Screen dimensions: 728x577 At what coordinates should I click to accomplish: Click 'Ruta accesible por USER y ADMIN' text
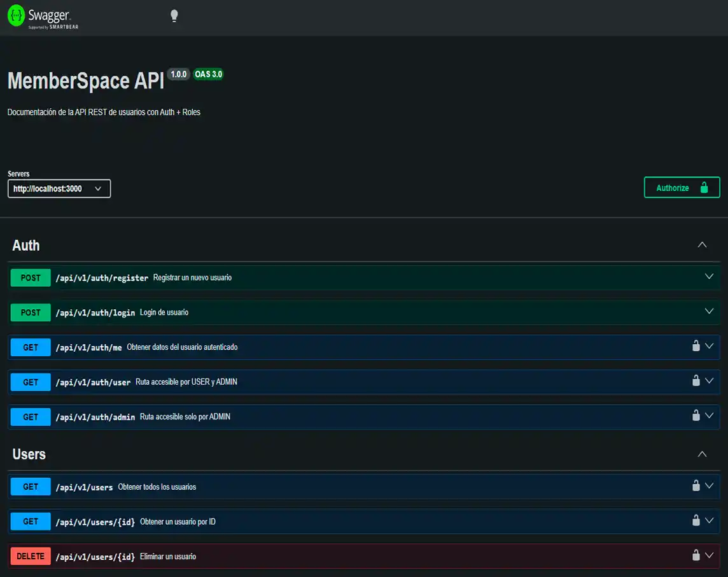tap(186, 382)
